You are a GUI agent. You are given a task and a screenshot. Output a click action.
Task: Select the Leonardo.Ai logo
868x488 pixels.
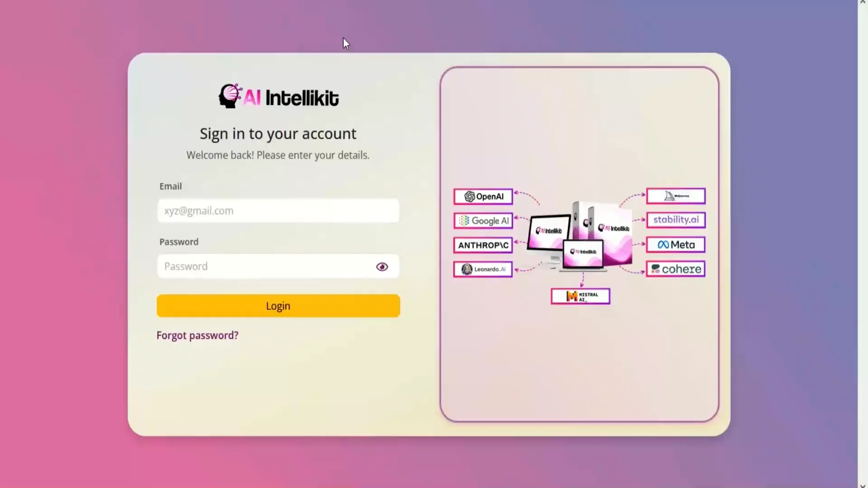[482, 269]
